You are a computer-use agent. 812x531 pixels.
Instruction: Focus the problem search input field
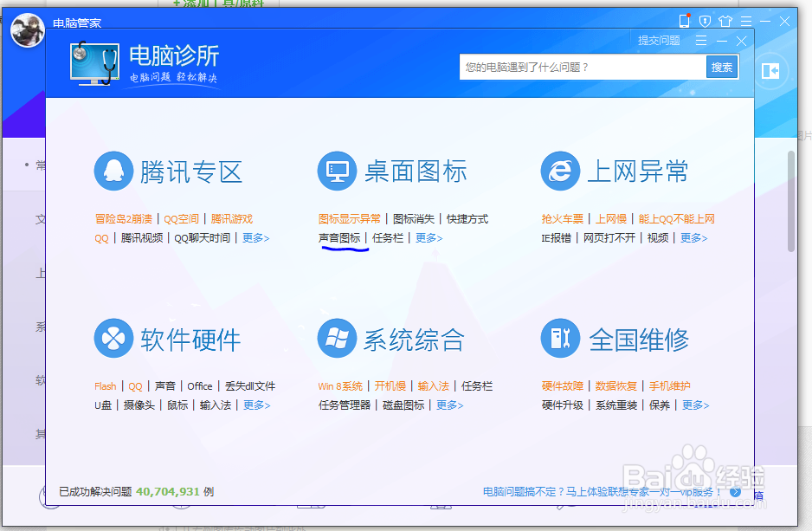[583, 68]
